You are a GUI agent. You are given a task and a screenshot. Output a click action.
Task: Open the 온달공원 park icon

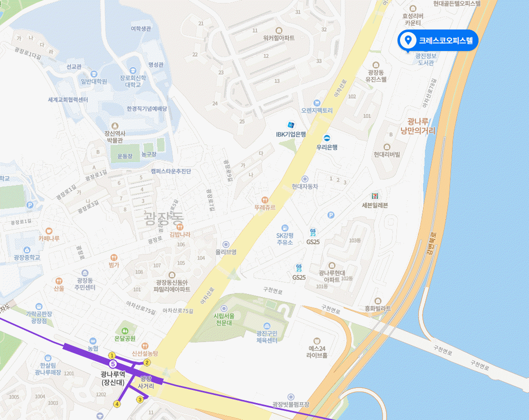125,330
